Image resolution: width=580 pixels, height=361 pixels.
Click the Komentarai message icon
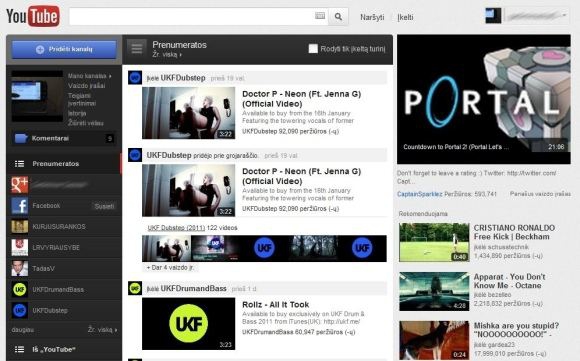[21, 138]
